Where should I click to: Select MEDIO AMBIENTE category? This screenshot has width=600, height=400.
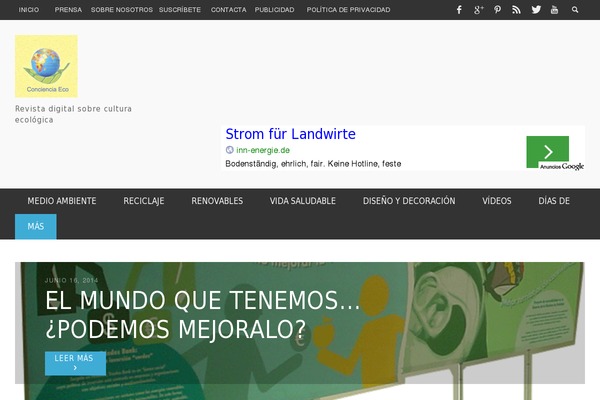point(62,201)
